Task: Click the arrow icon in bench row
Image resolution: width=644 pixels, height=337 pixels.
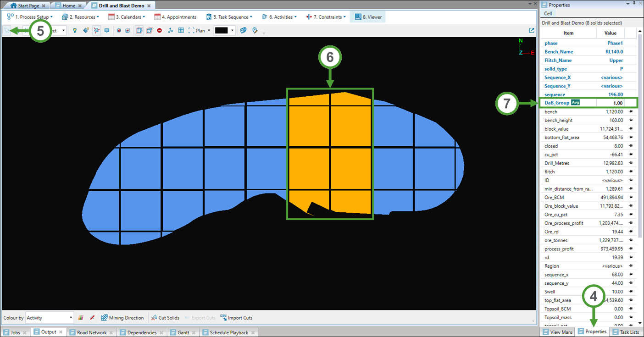Action: pyautogui.click(x=631, y=111)
